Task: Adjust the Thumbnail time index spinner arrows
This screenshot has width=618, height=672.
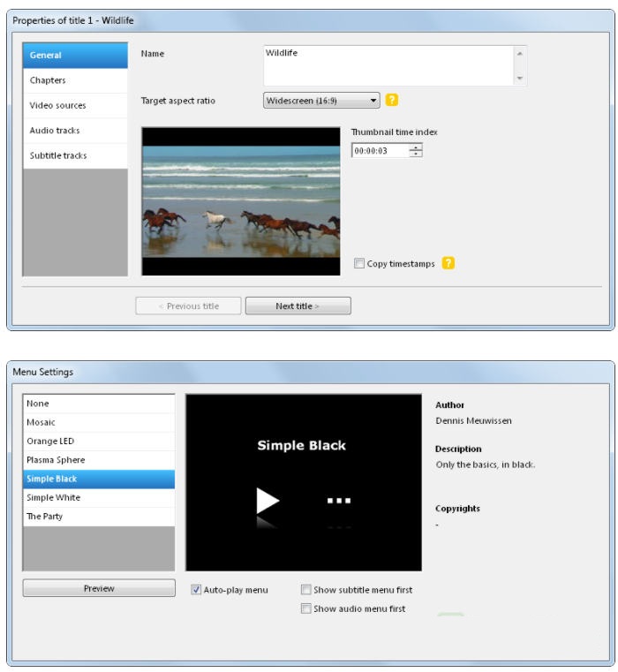Action: pyautogui.click(x=416, y=151)
